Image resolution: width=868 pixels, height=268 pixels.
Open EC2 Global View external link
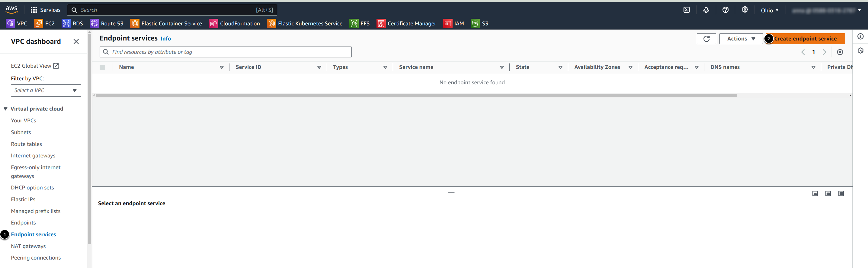(x=35, y=66)
